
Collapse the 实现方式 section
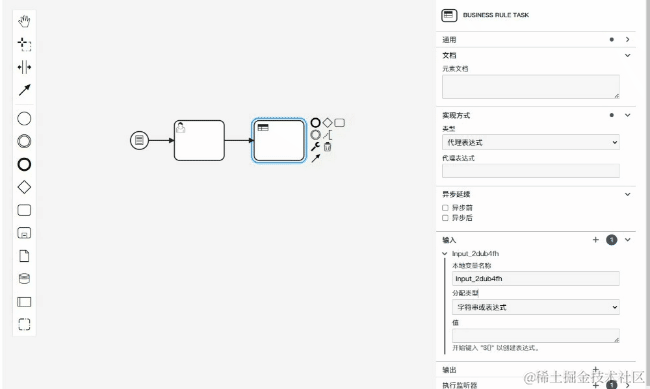coord(627,115)
